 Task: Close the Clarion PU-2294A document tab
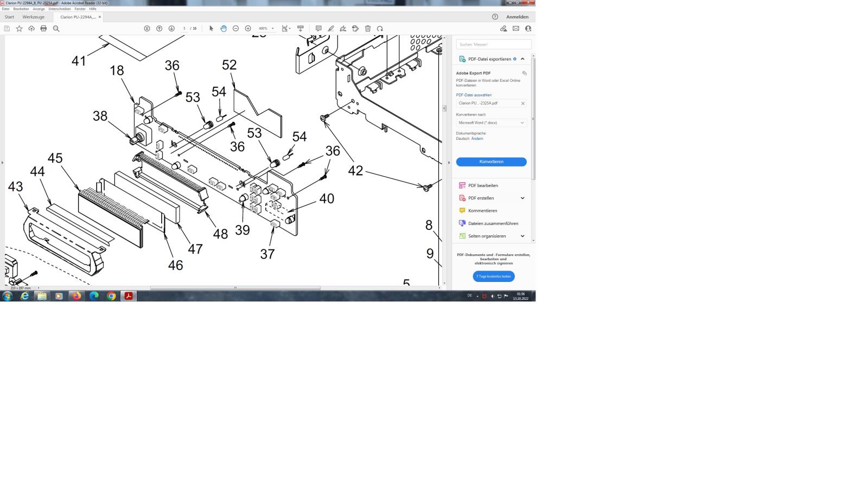[100, 17]
